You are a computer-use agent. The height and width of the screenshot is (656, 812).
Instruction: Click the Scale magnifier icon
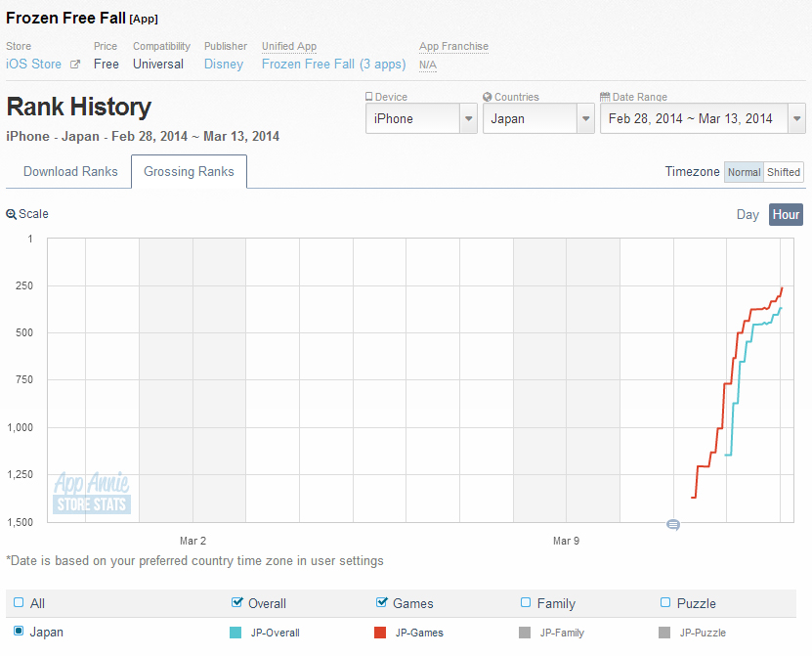[x=11, y=214]
